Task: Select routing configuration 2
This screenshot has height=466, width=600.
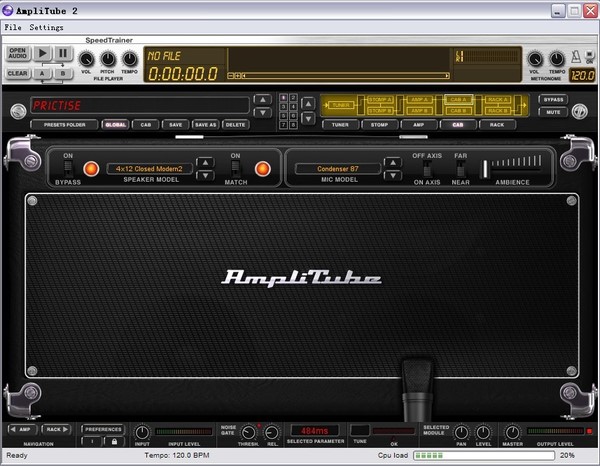Action: click(x=293, y=98)
